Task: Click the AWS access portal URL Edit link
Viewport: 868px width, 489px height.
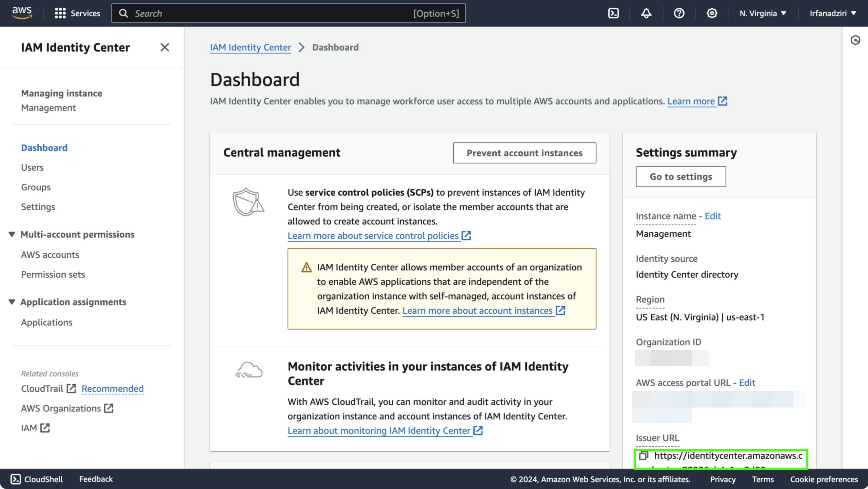Action: (x=746, y=382)
